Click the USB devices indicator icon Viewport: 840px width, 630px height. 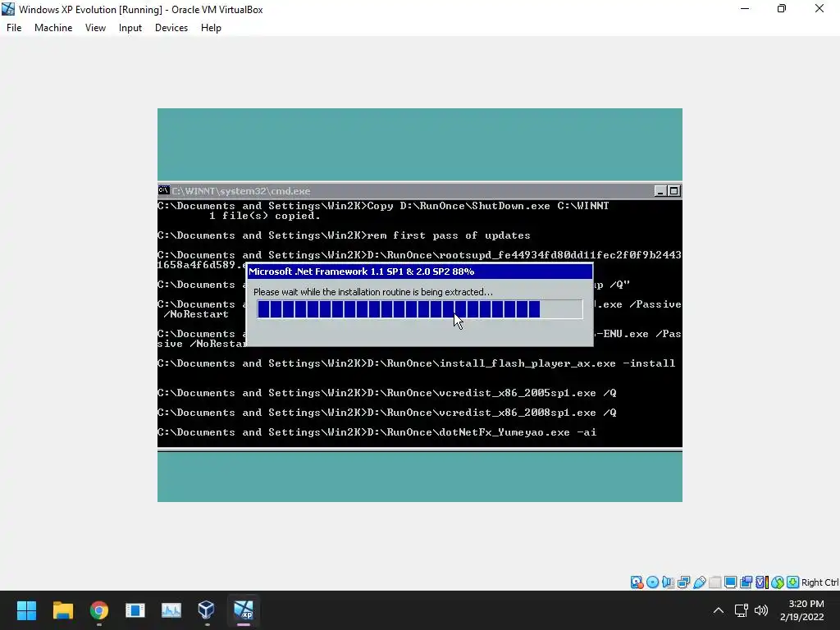coord(699,582)
